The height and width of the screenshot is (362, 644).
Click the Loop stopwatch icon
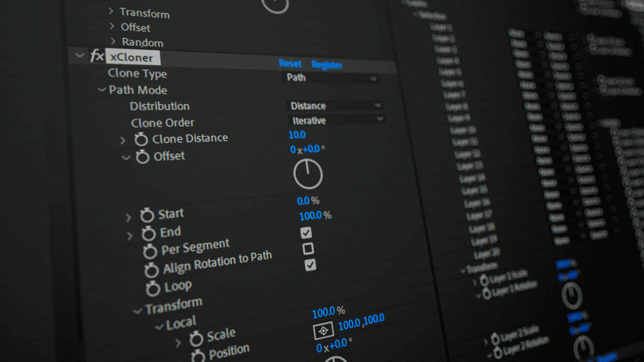point(153,289)
